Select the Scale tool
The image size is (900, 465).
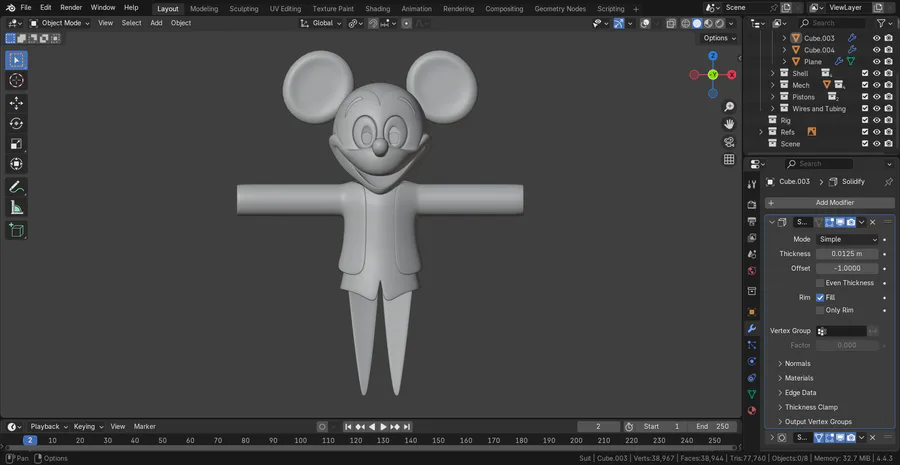[x=16, y=144]
